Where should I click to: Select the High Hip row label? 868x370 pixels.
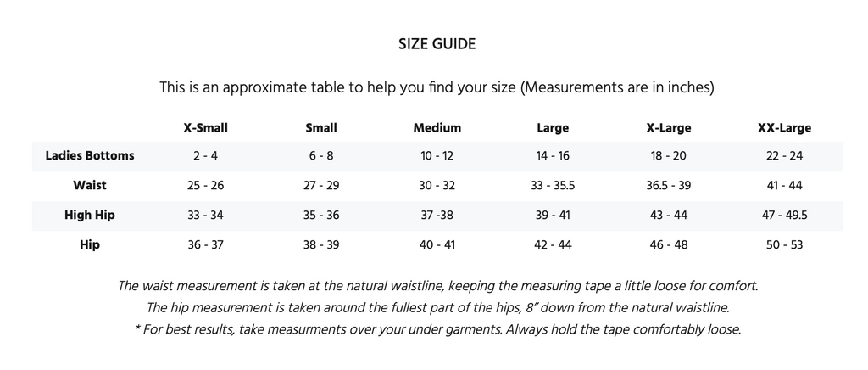(90, 215)
